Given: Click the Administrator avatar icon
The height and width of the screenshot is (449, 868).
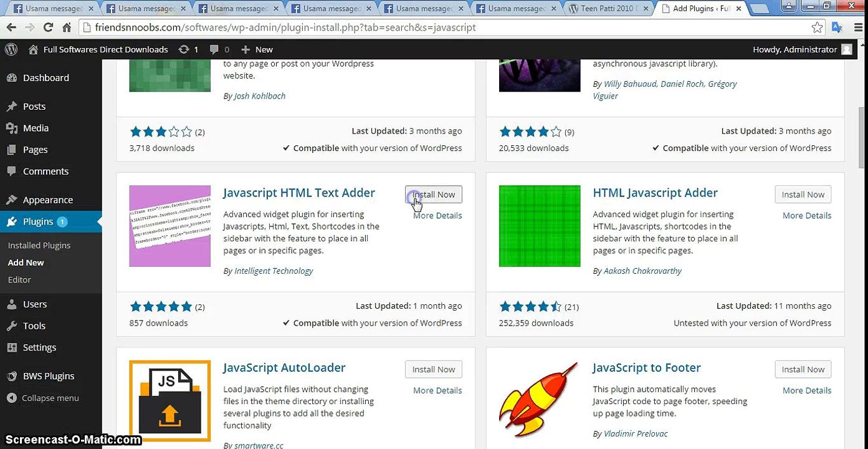Looking at the screenshot, I should coord(846,49).
